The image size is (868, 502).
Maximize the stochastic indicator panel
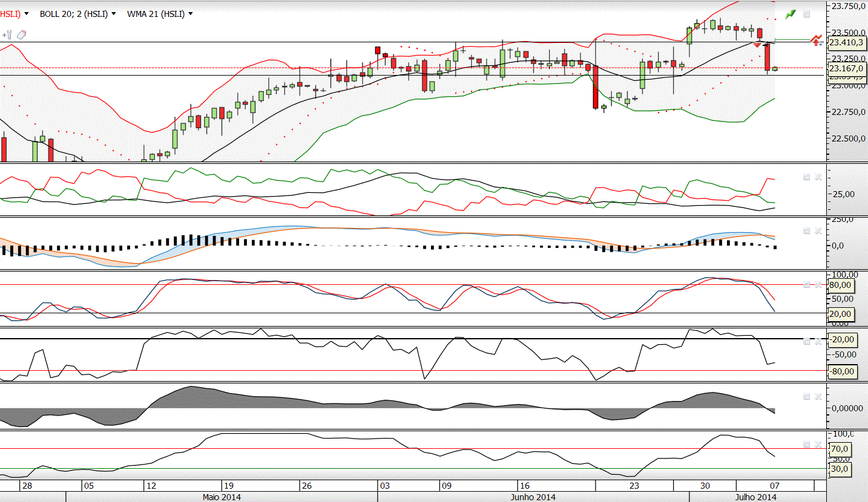click(806, 284)
